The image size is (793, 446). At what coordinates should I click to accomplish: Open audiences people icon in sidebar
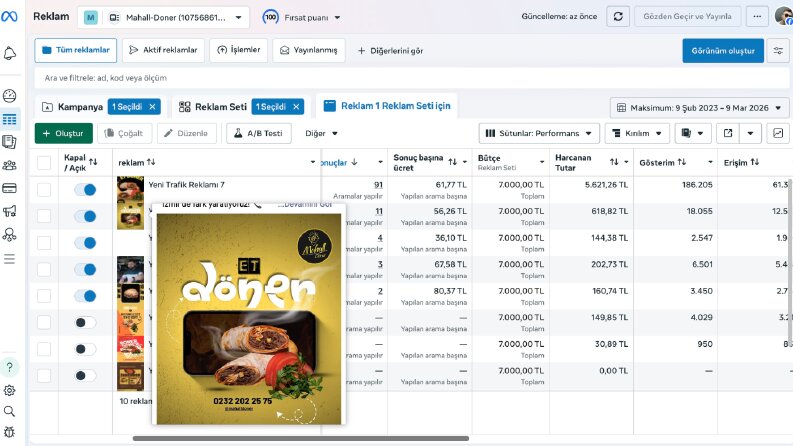coord(10,165)
